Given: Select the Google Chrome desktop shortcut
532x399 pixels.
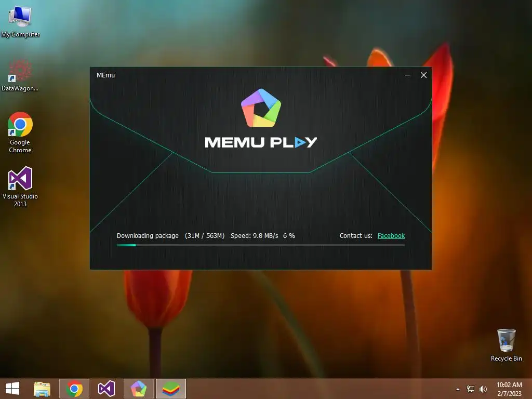Looking at the screenshot, I should (x=20, y=132).
